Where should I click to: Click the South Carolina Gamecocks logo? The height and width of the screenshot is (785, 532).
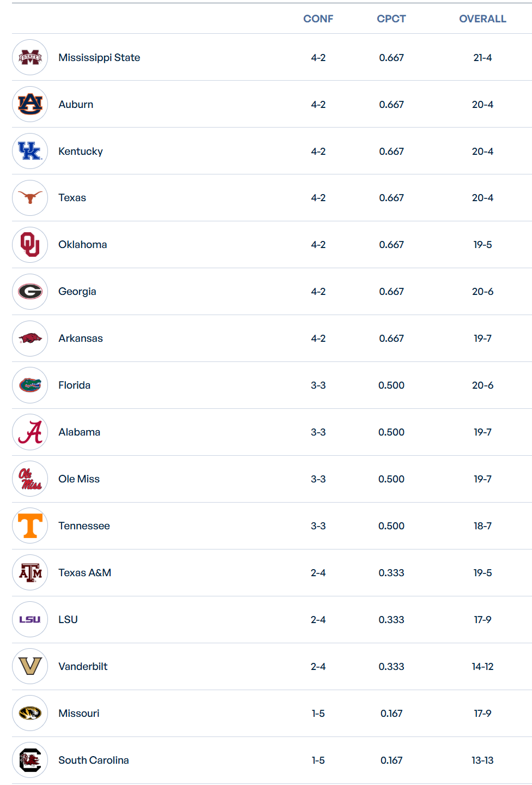pos(30,760)
